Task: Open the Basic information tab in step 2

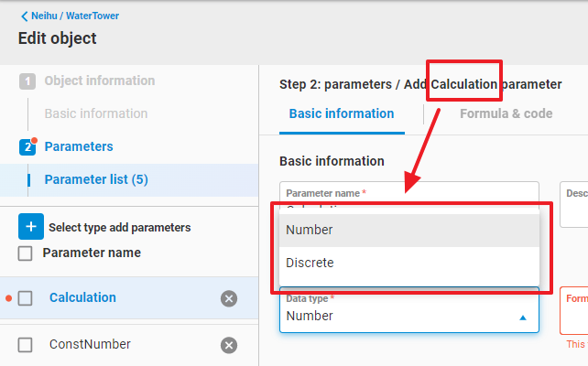Action: [x=341, y=114]
